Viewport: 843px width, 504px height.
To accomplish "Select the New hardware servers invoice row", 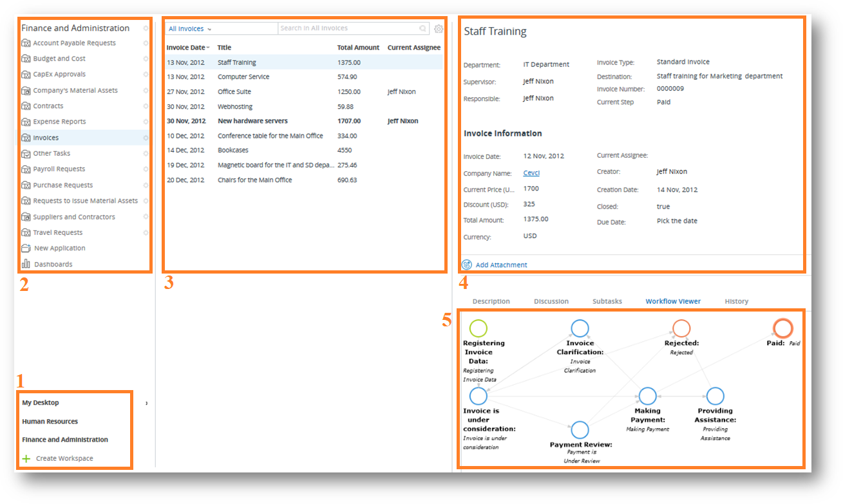I will (252, 121).
